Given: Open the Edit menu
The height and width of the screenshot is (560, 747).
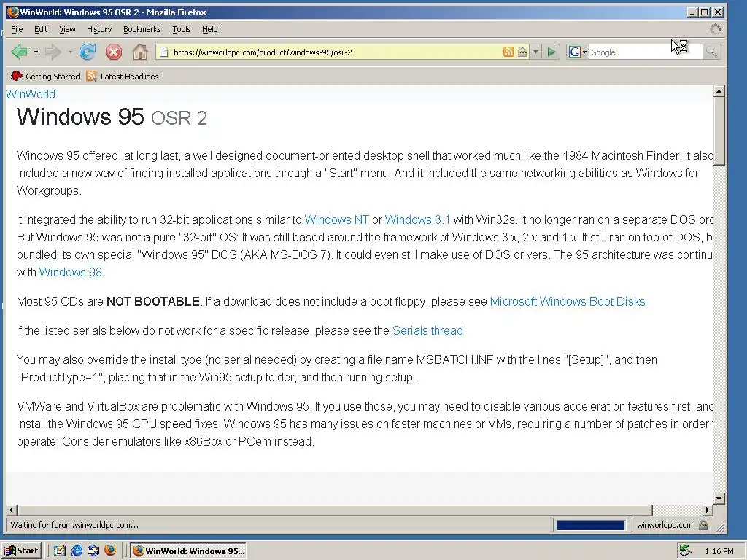Looking at the screenshot, I should pyautogui.click(x=41, y=29).
